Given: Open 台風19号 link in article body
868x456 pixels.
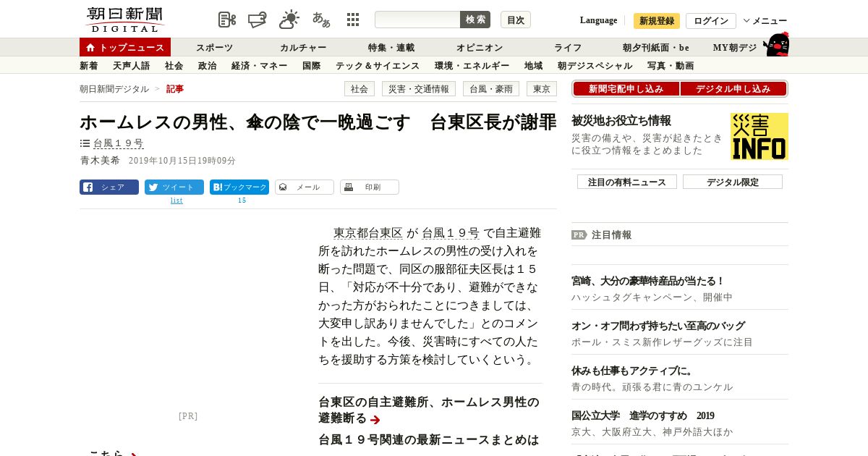Looking at the screenshot, I should tap(451, 233).
